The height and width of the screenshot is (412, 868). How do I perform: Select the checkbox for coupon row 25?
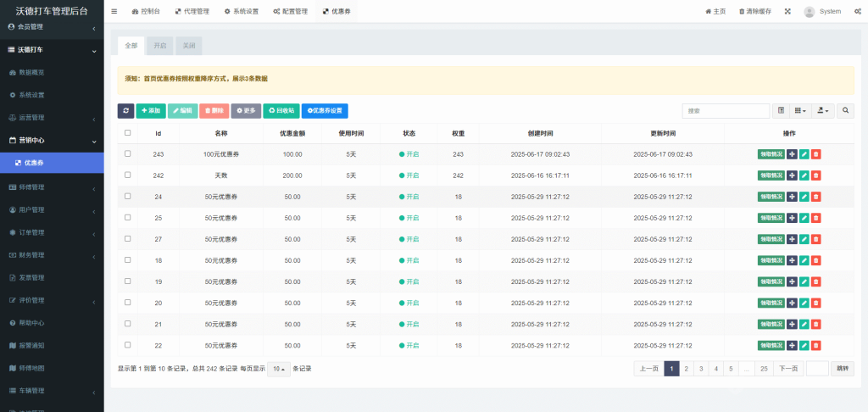click(128, 218)
